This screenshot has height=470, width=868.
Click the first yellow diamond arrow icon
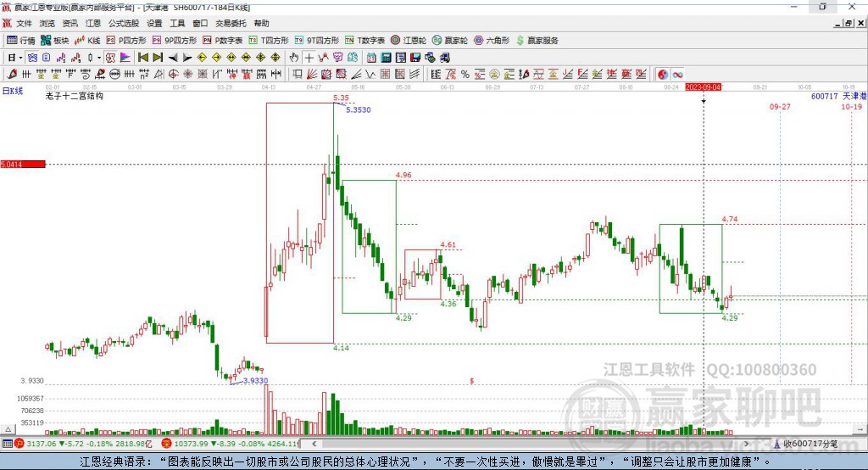click(x=202, y=58)
